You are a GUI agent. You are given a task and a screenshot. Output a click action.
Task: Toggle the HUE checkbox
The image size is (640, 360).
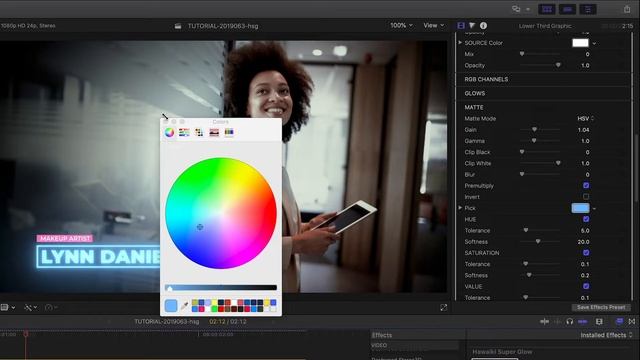click(586, 219)
